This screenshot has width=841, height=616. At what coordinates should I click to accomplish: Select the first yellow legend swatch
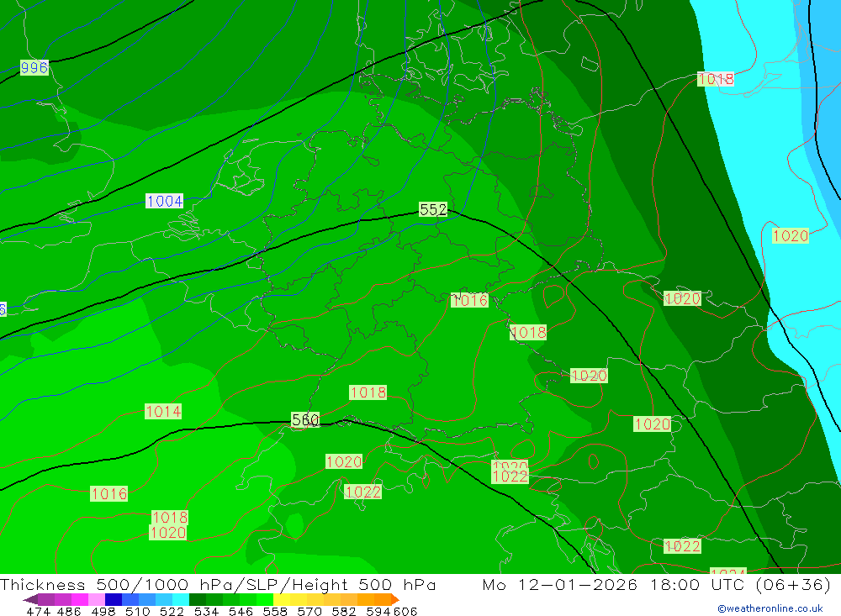pyautogui.click(x=282, y=599)
